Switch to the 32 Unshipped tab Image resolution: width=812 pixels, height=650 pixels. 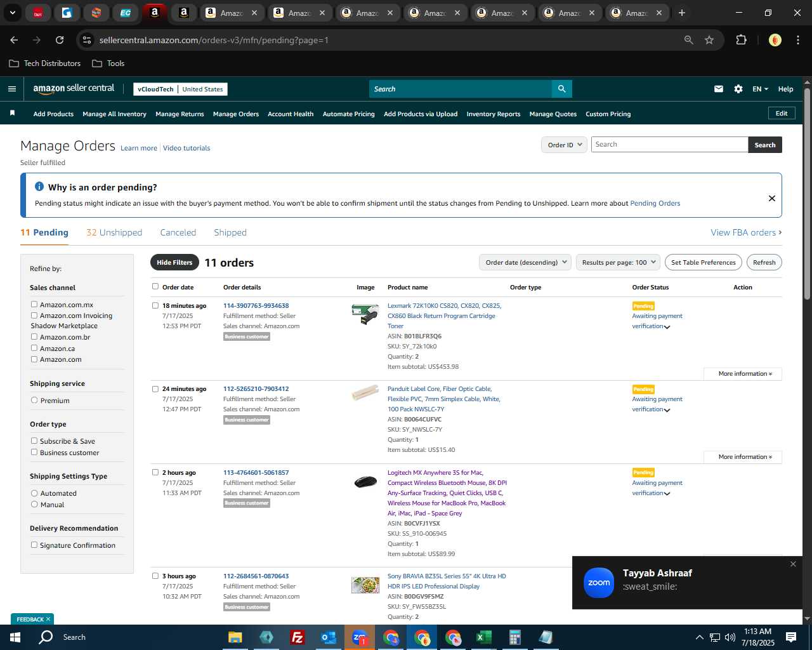114,232
